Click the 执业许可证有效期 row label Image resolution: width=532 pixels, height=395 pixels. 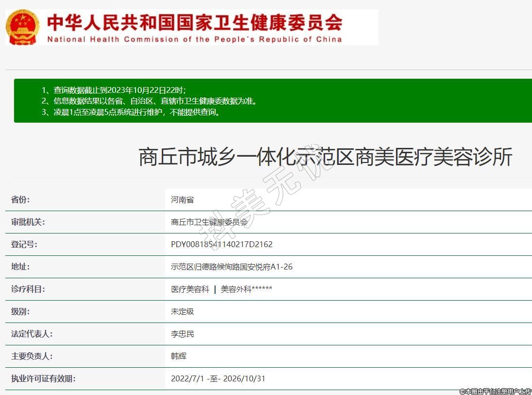coord(43,378)
